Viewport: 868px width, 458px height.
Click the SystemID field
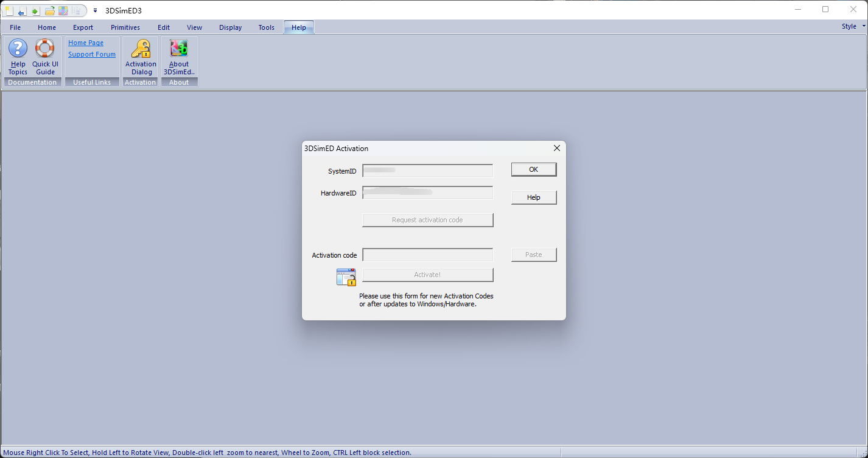pyautogui.click(x=428, y=171)
